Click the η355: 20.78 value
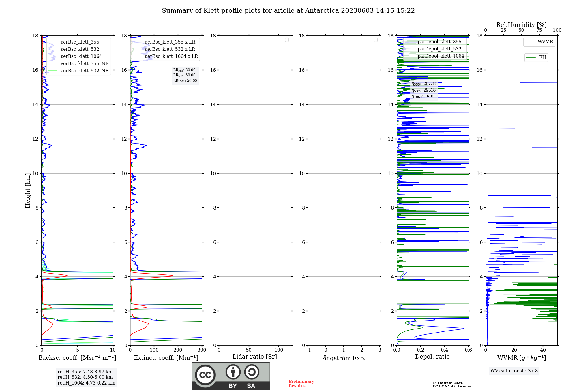This screenshot has height=392, width=577. tap(424, 84)
